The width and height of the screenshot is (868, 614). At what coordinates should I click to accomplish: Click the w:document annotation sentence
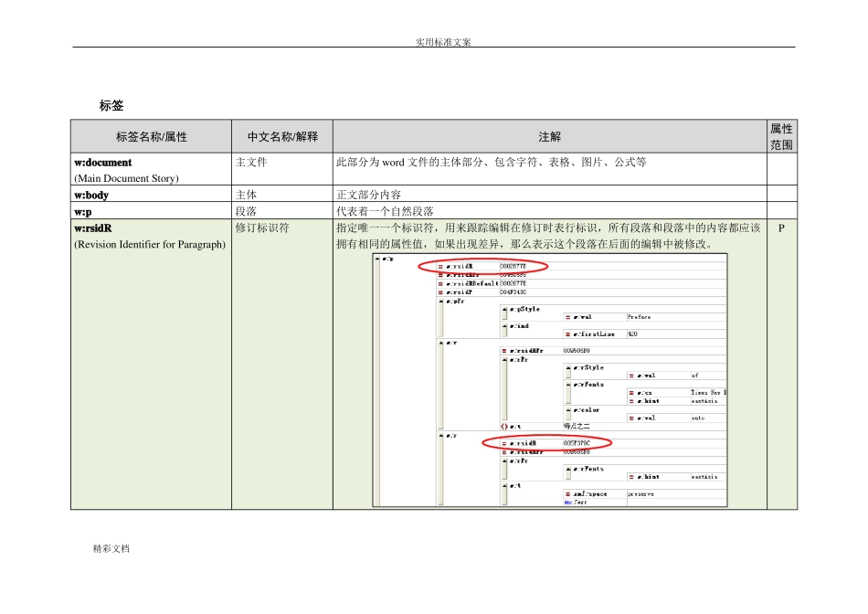point(492,163)
